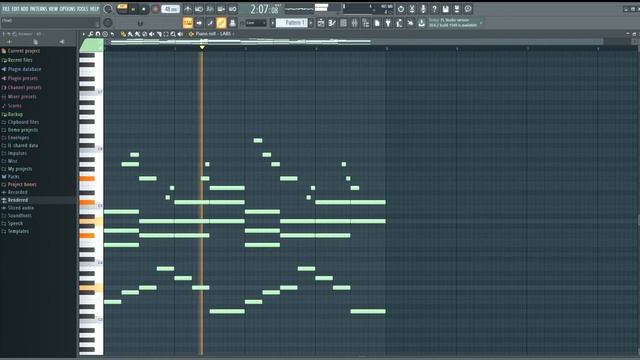Open the Mixer window
The width and height of the screenshot is (640, 360).
pyautogui.click(x=355, y=23)
